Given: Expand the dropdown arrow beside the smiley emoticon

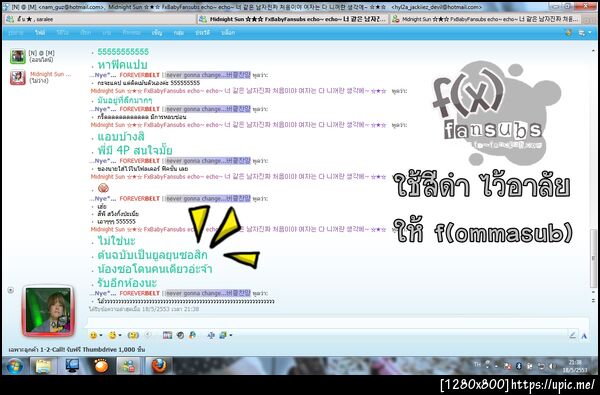Looking at the screenshot, I should 101,336.
